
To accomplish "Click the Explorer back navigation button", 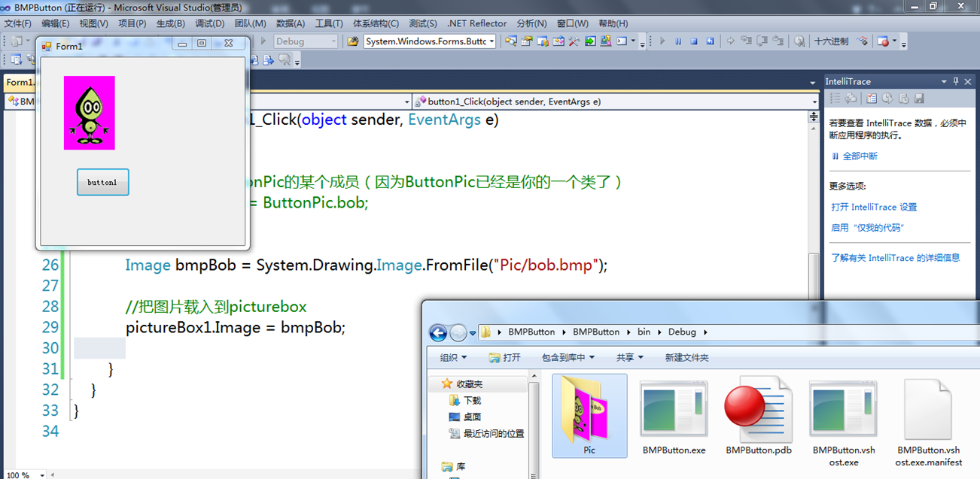I will tap(438, 332).
